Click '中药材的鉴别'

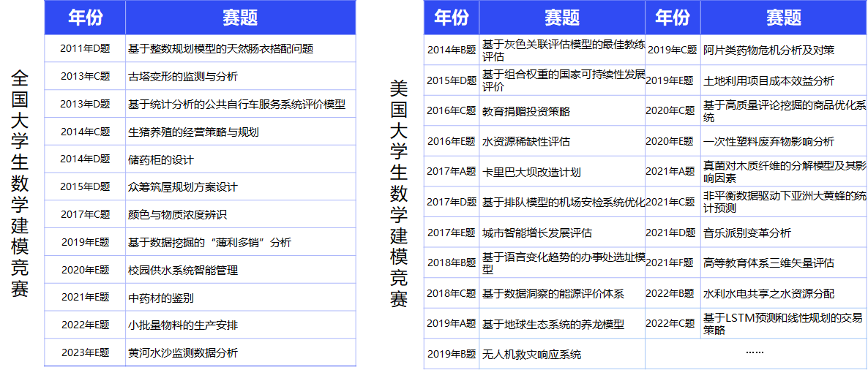click(160, 298)
